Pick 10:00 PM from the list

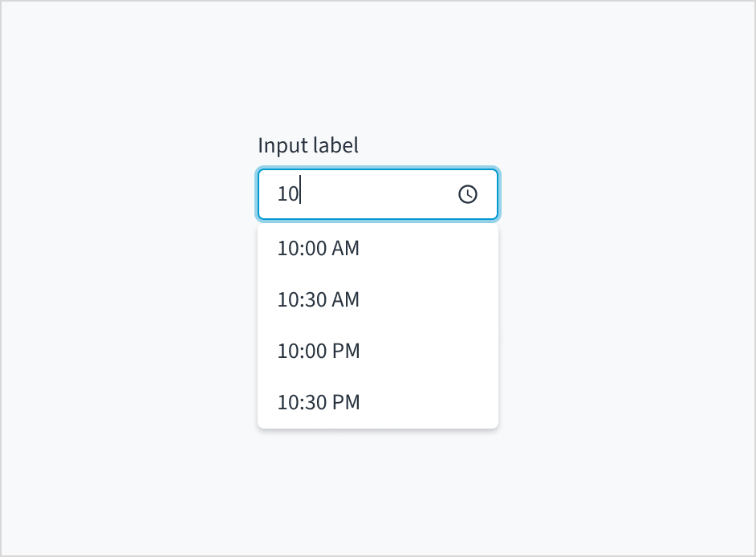pos(319,351)
